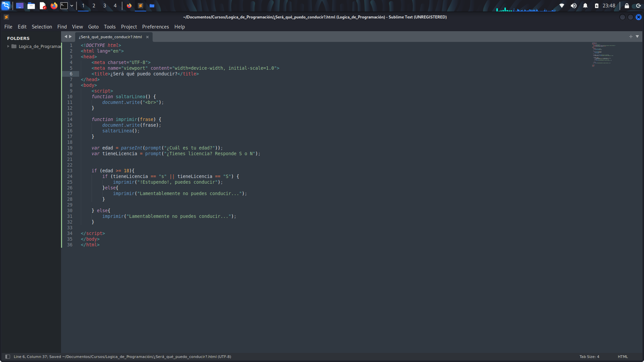Viewport: 644px width, 362px height.
Task: Click the closing </script> tag
Action: [93, 233]
